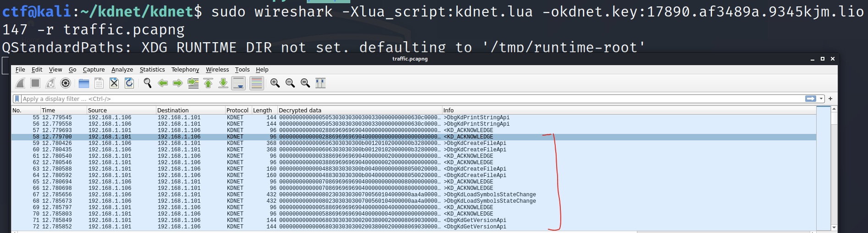868x233 pixels.
Task: Open the Edit menu
Action: click(37, 70)
